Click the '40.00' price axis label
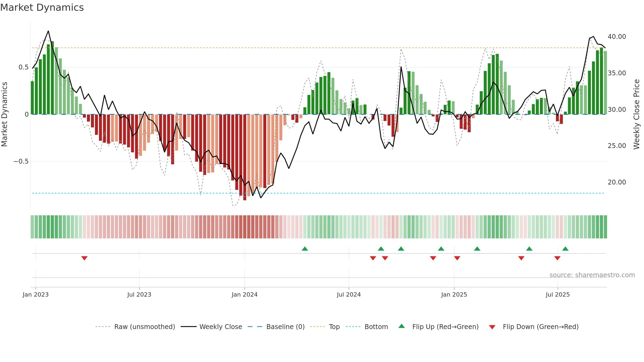The width and height of the screenshot is (644, 362). coord(617,37)
